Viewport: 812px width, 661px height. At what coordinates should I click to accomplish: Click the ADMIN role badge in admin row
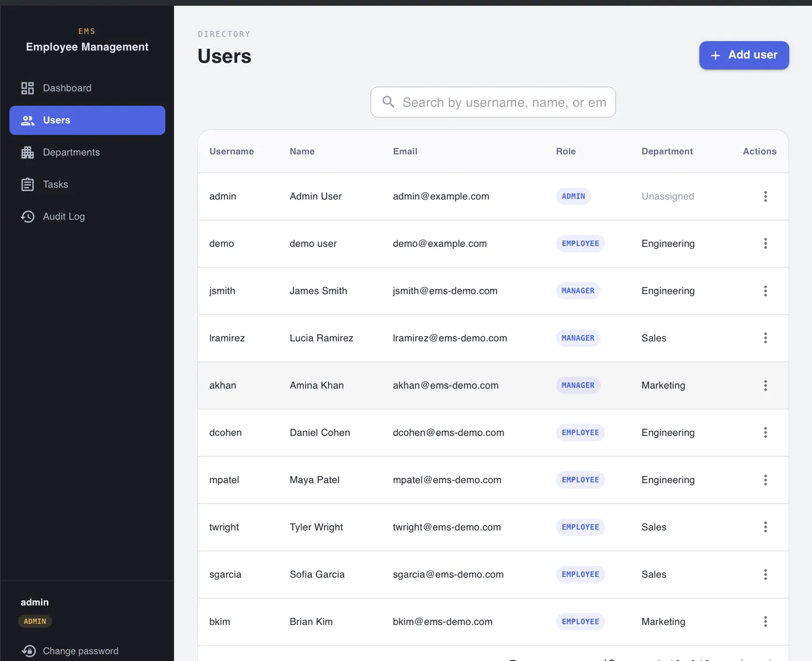tap(573, 197)
